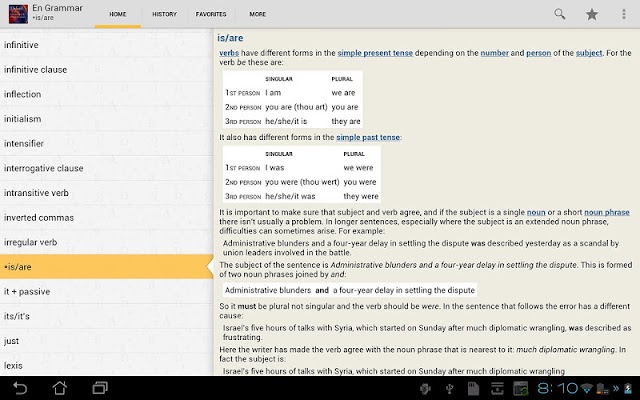The width and height of the screenshot is (640, 400).
Task: Click 'you were (thou wert)' table cell
Action: point(302,182)
